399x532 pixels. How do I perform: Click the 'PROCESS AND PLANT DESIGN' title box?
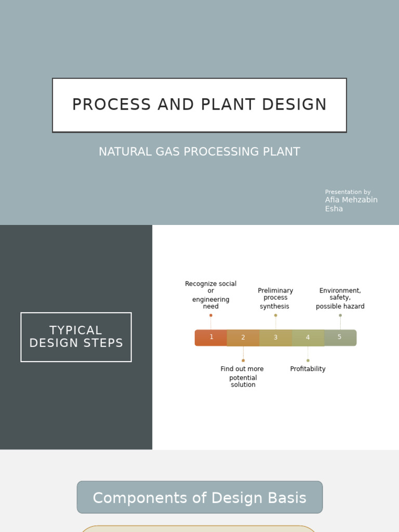[199, 105]
